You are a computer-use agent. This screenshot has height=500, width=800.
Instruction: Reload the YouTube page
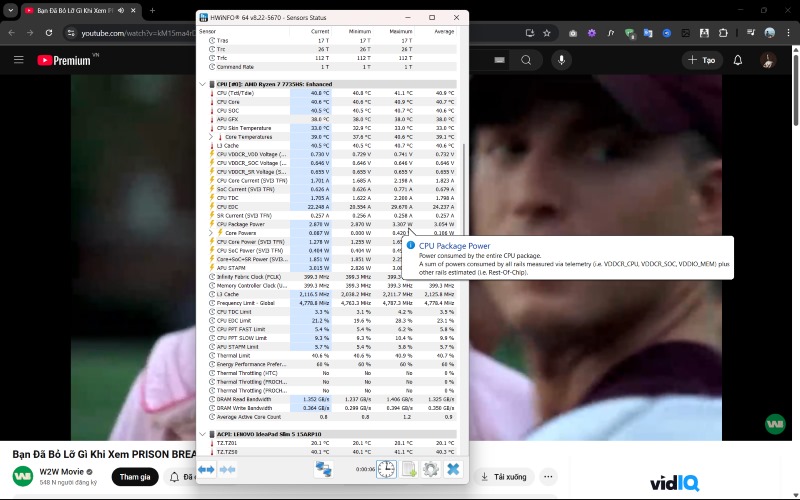pyautogui.click(x=49, y=33)
